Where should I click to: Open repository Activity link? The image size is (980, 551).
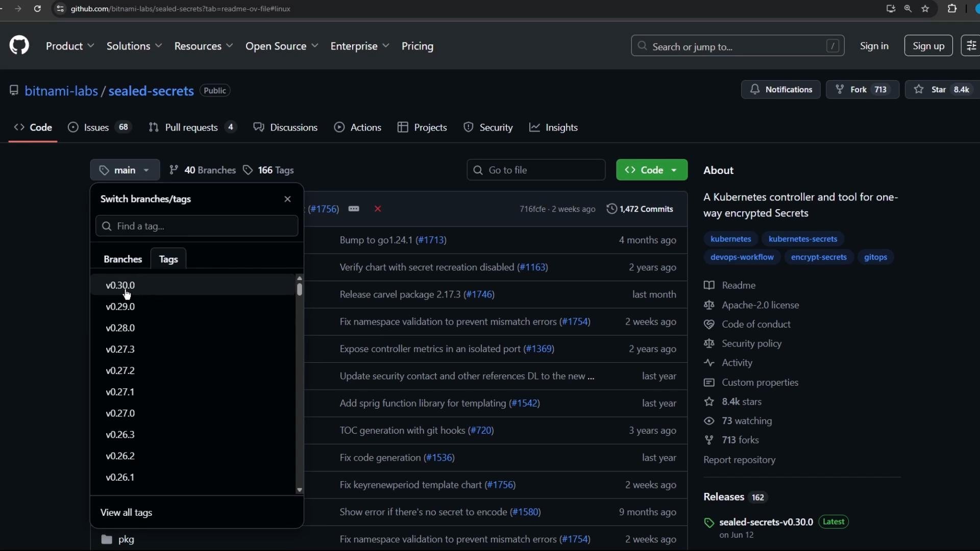point(728,363)
